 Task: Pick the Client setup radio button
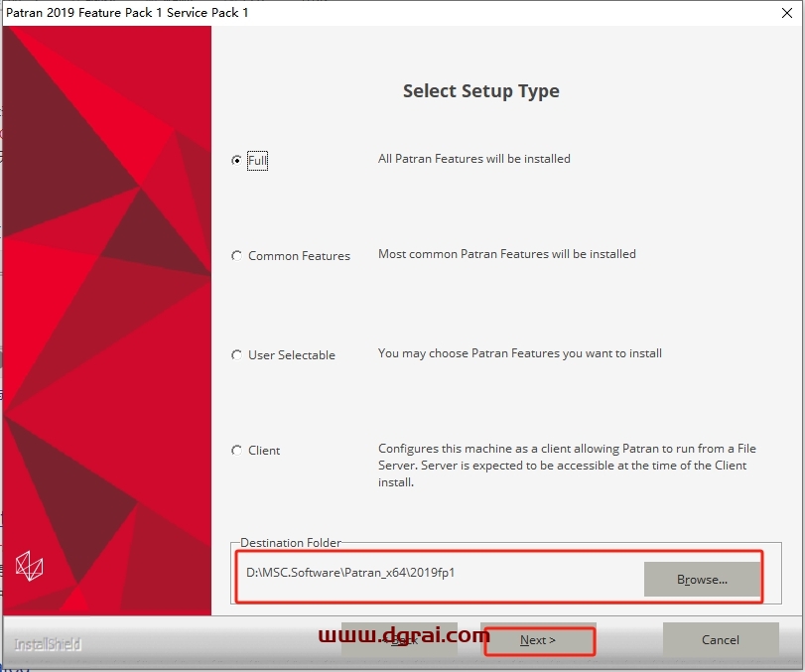pyautogui.click(x=236, y=451)
